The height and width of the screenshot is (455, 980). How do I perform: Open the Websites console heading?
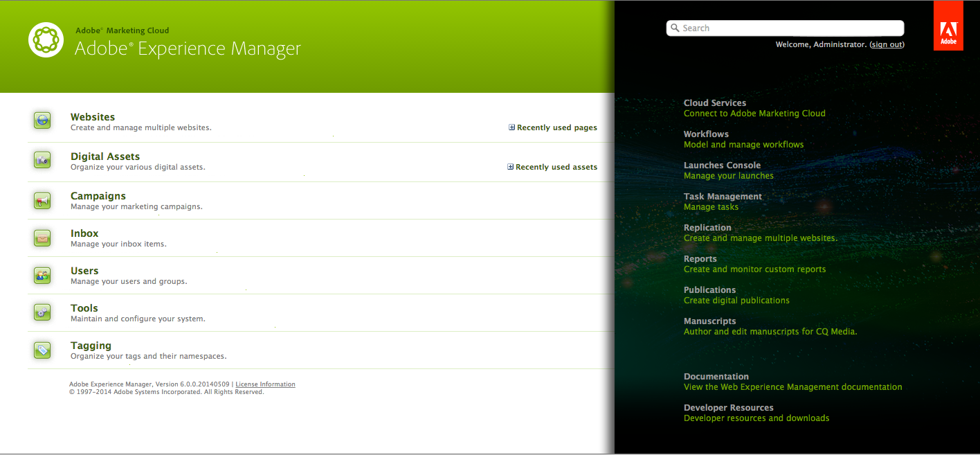tap(93, 117)
